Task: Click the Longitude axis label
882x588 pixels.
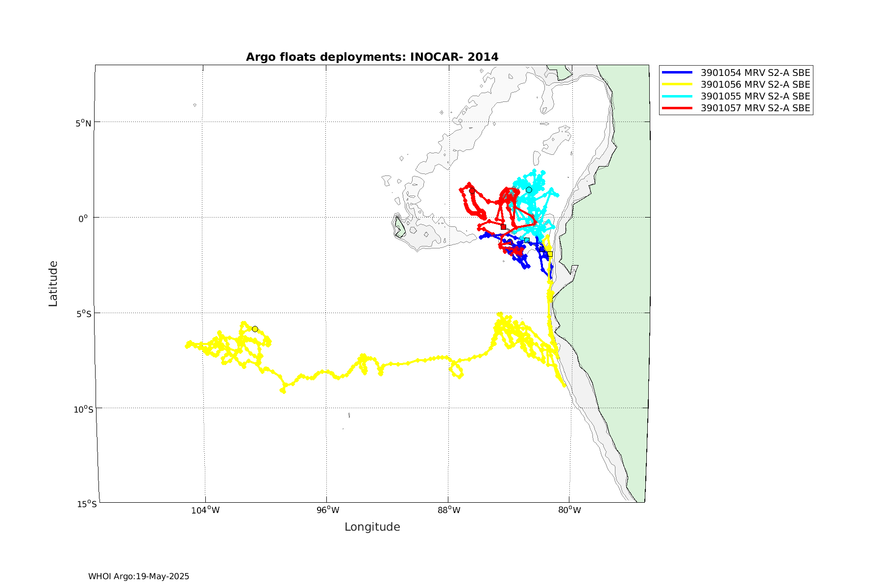Action: pos(372,527)
